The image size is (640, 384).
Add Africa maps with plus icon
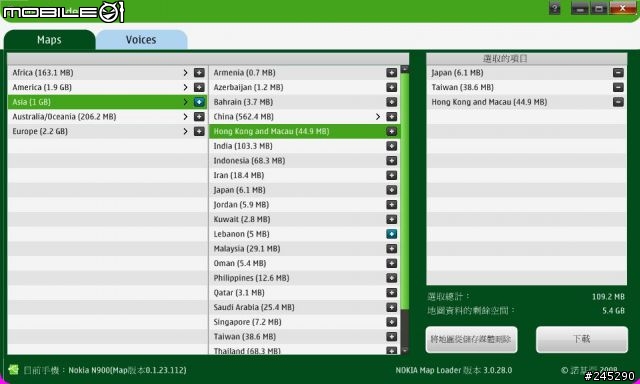(x=199, y=73)
